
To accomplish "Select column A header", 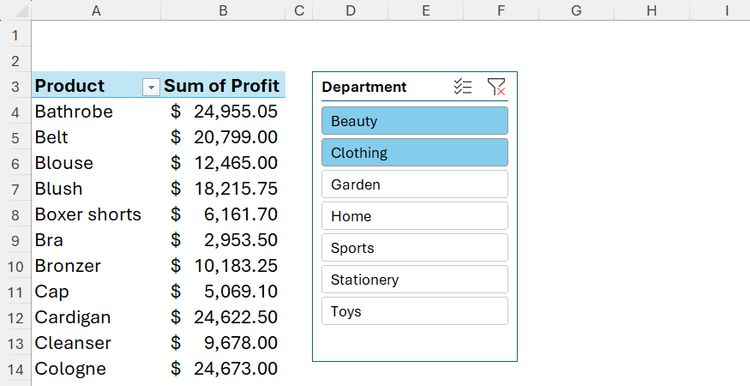I will point(96,10).
